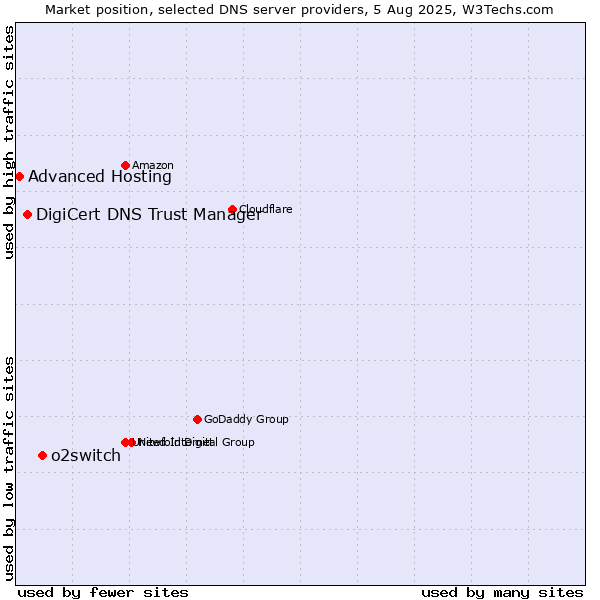Click the 'used by low traffic sites' label

[8, 469]
